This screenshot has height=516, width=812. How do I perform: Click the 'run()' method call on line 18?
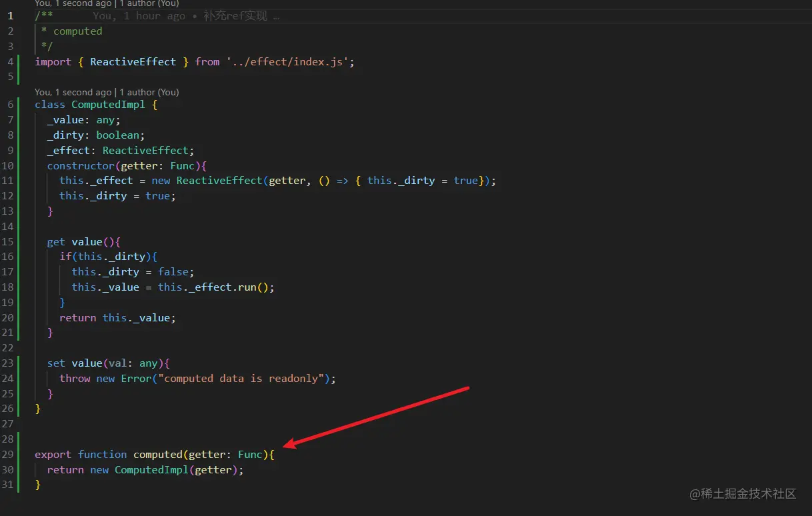[x=254, y=287]
